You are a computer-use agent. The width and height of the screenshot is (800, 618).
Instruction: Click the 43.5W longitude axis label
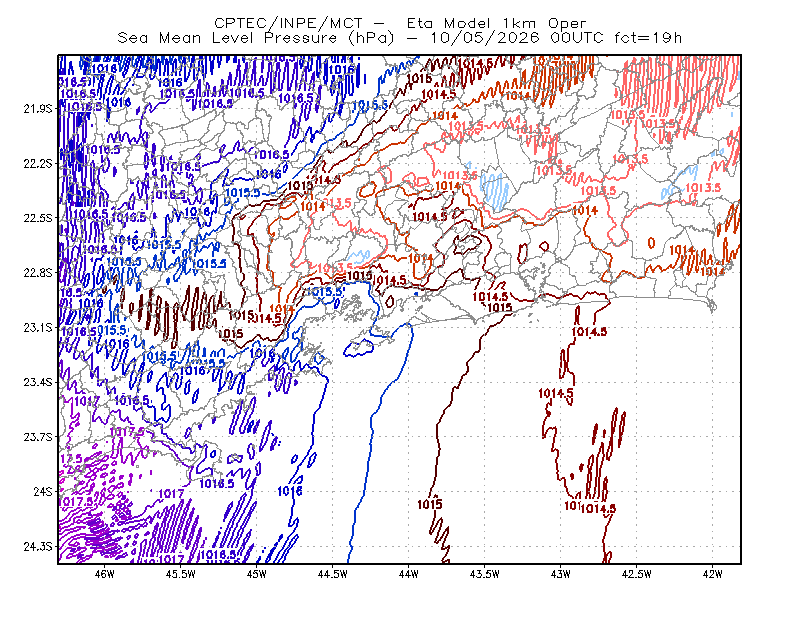pyautogui.click(x=484, y=574)
